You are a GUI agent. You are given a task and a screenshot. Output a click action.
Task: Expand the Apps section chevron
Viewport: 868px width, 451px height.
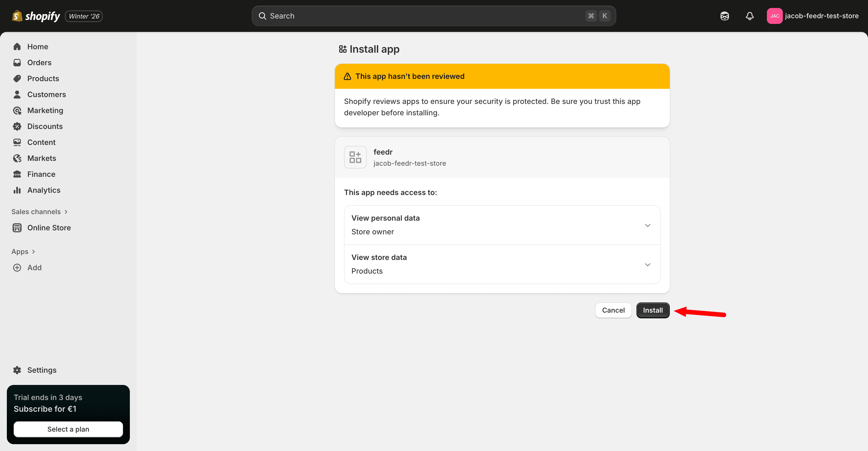33,252
